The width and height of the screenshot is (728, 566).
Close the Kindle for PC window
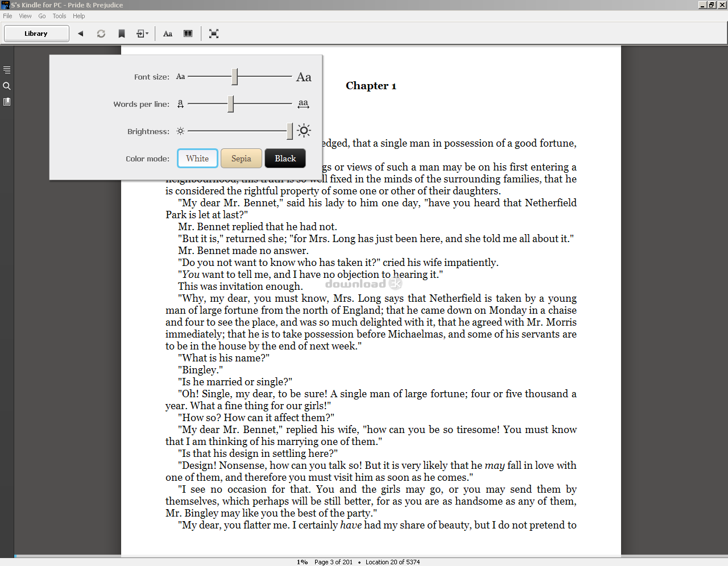pyautogui.click(x=722, y=5)
